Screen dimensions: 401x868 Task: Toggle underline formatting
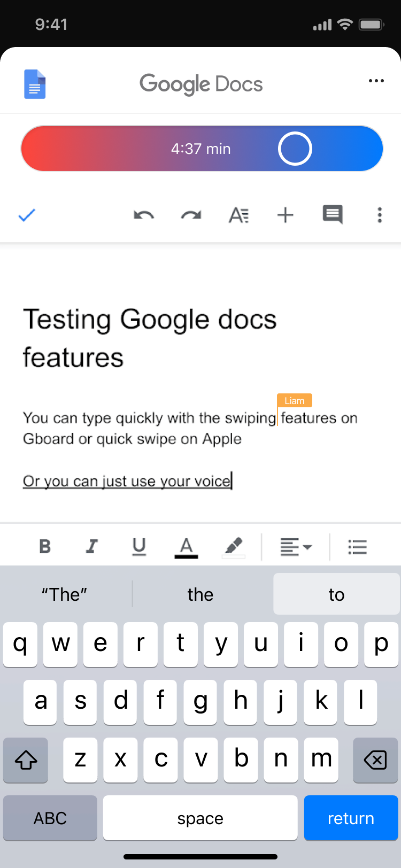point(139,546)
